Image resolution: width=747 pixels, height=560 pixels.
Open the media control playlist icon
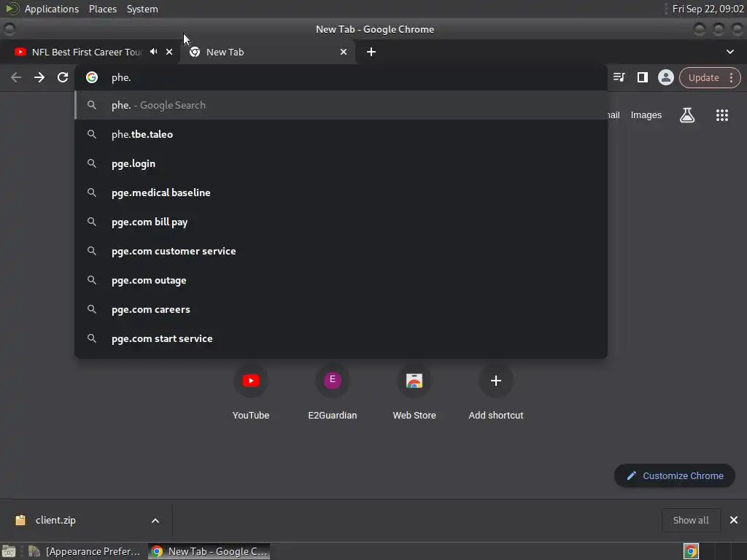(619, 77)
